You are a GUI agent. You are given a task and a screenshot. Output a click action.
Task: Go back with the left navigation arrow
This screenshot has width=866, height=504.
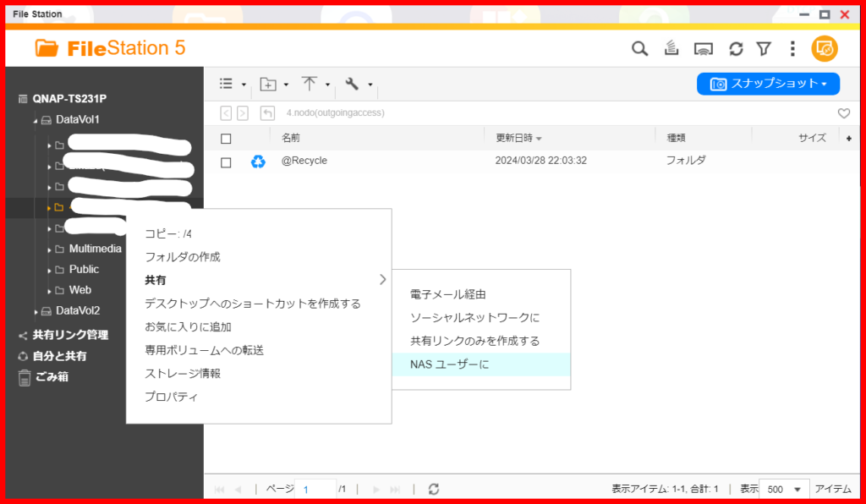pyautogui.click(x=225, y=113)
